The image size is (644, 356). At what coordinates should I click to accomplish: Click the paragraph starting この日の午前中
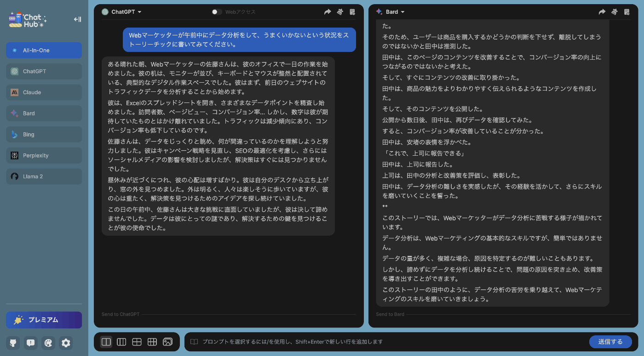(x=218, y=219)
